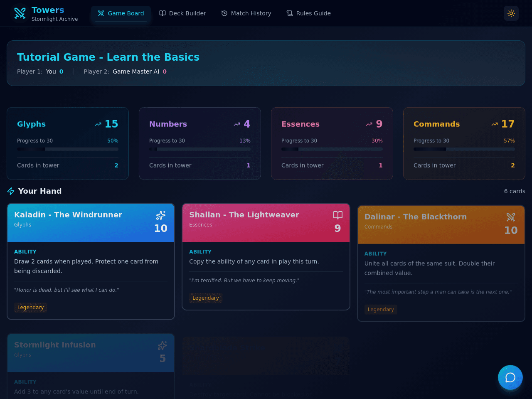Open the Game Board tab

121,13
